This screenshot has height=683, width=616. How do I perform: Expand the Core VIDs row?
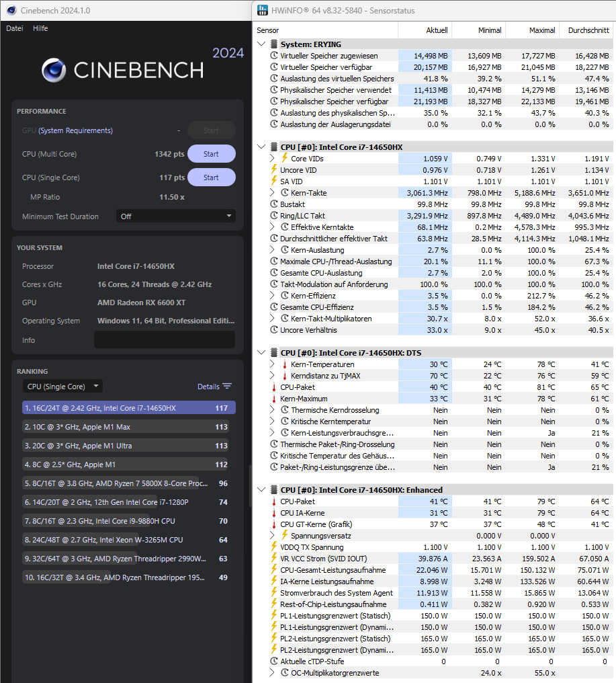click(272, 158)
